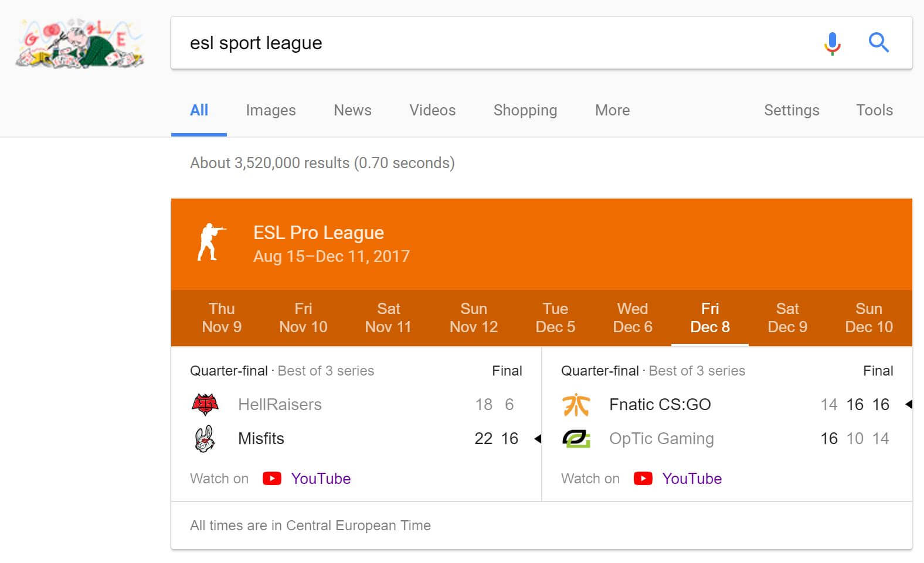The height and width of the screenshot is (563, 924).
Task: Click the blue magnifying glass search icon
Action: coord(878,43)
